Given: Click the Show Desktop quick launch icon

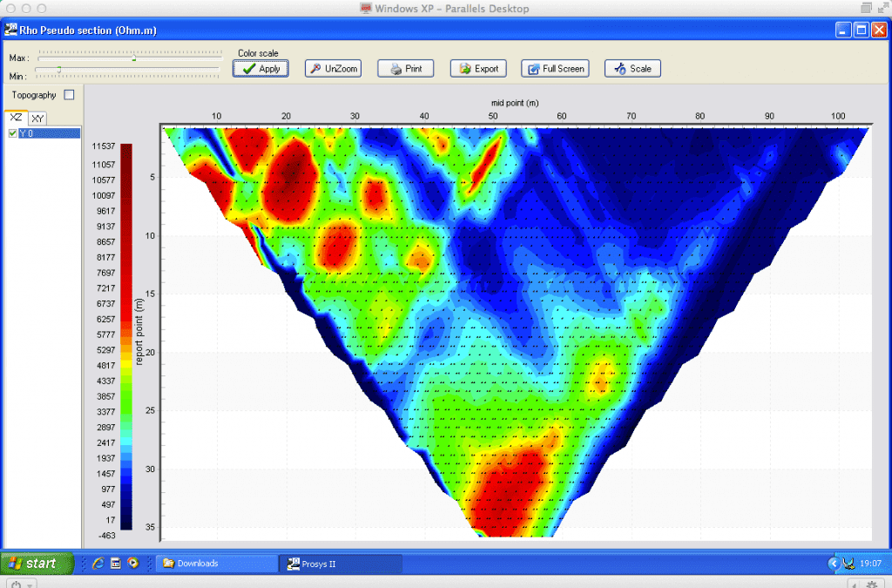Looking at the screenshot, I should (x=116, y=563).
